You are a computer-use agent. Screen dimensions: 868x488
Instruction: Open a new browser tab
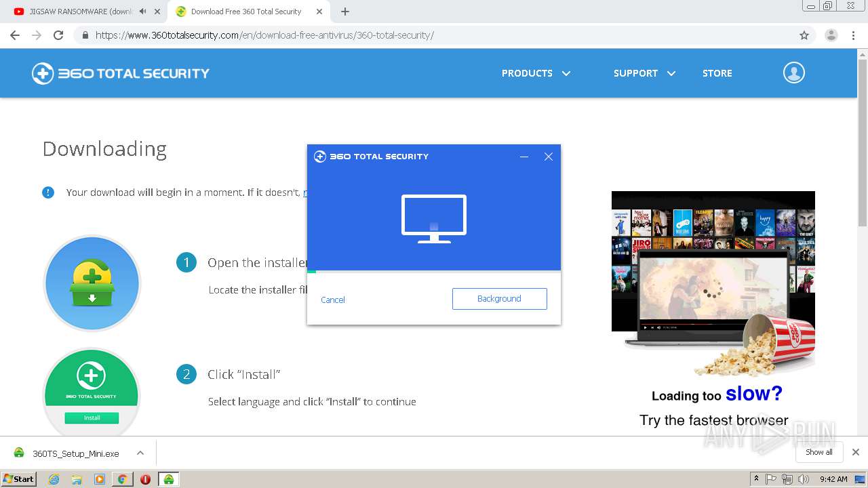tap(345, 12)
